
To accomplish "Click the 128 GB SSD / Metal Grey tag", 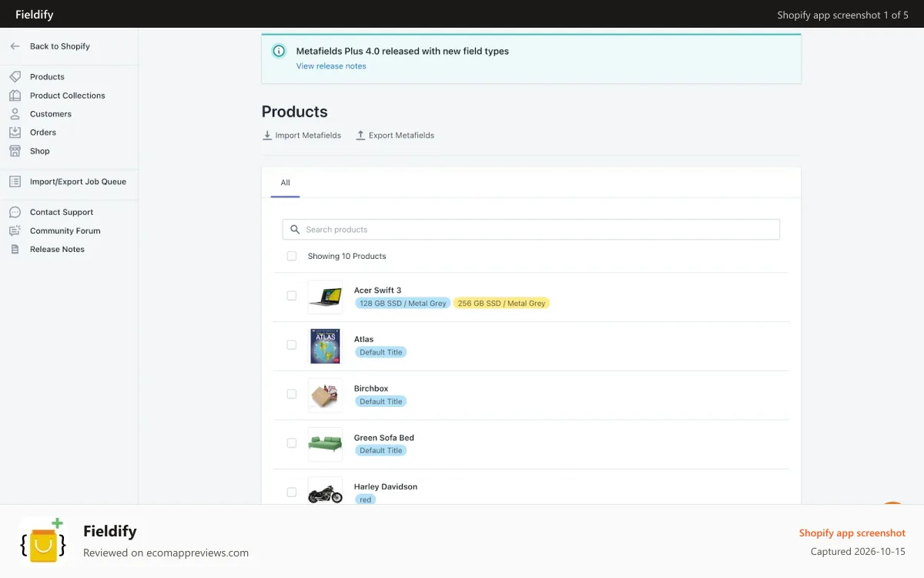I will pyautogui.click(x=403, y=304).
